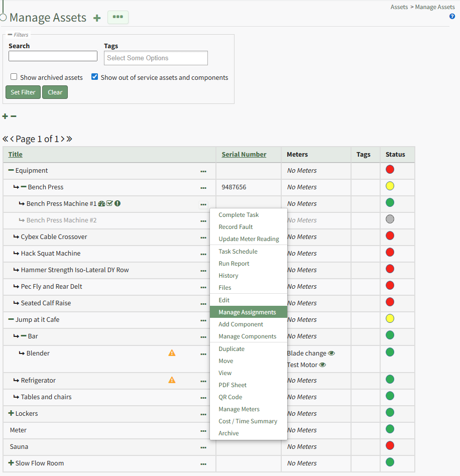Enable Show archived assets checkbox

tap(14, 77)
